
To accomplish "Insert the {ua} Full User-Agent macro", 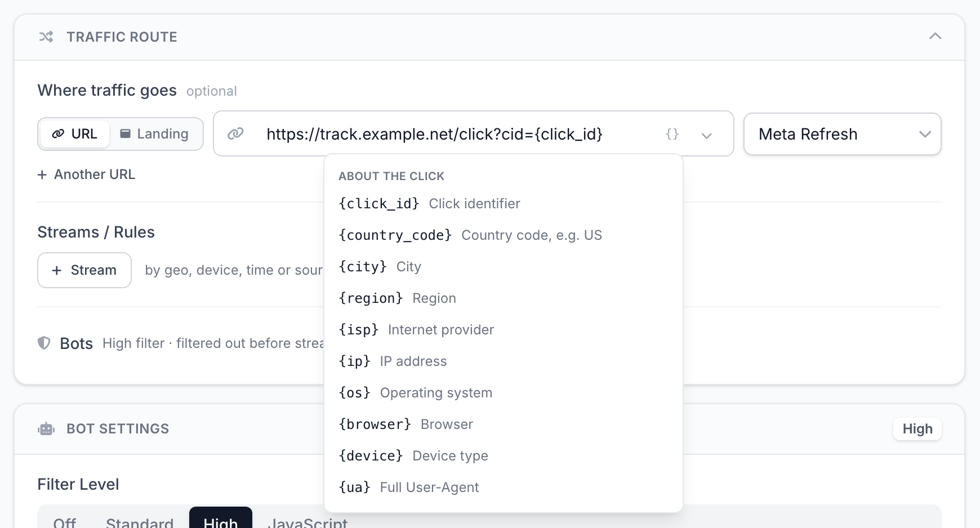I will point(503,487).
